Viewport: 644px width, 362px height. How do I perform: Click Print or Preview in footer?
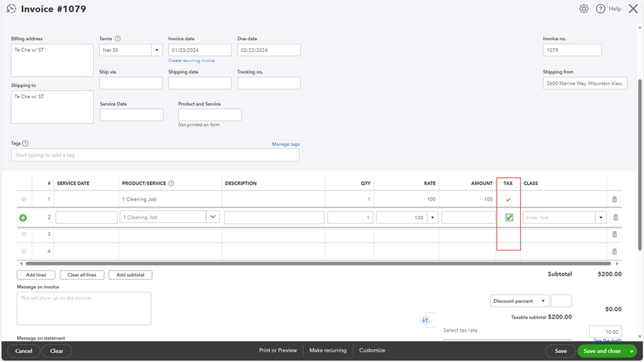pyautogui.click(x=278, y=350)
